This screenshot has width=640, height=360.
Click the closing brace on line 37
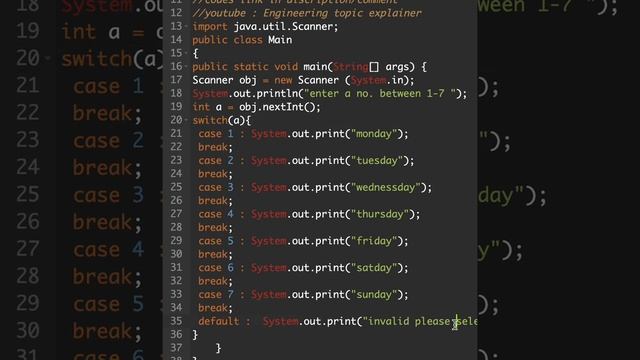[x=218, y=348]
